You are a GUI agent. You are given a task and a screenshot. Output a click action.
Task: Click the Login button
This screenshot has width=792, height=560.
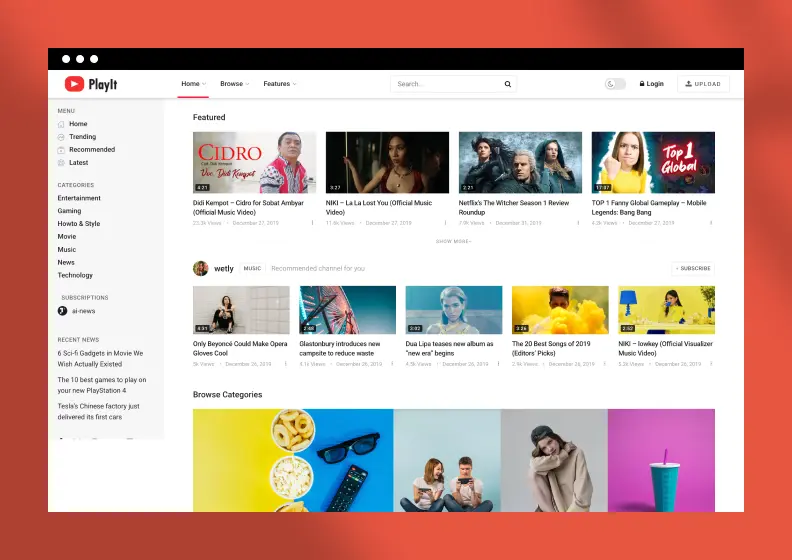click(x=652, y=84)
